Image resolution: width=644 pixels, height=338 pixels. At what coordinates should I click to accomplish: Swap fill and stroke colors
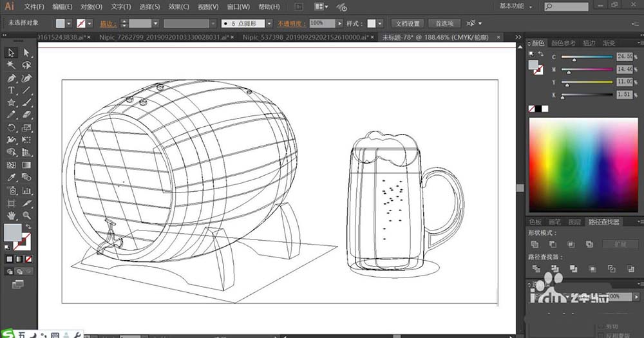pyautogui.click(x=27, y=226)
